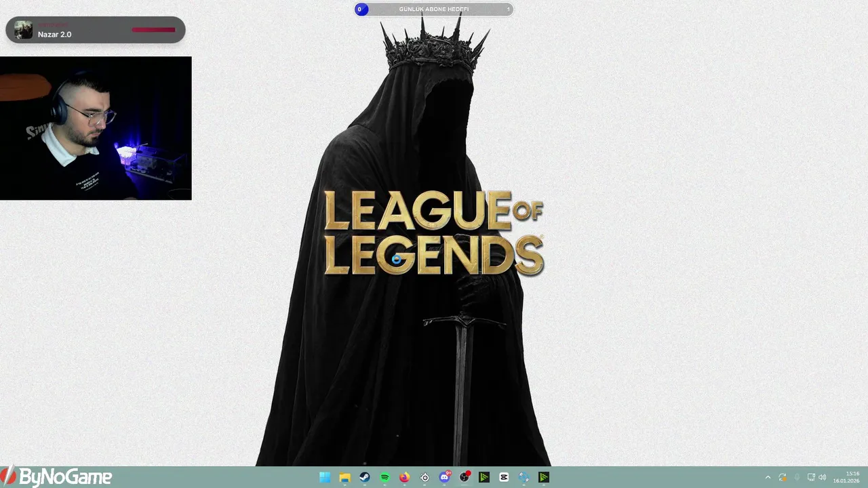
Task: Click the ByNoGame logo
Action: click(x=56, y=476)
